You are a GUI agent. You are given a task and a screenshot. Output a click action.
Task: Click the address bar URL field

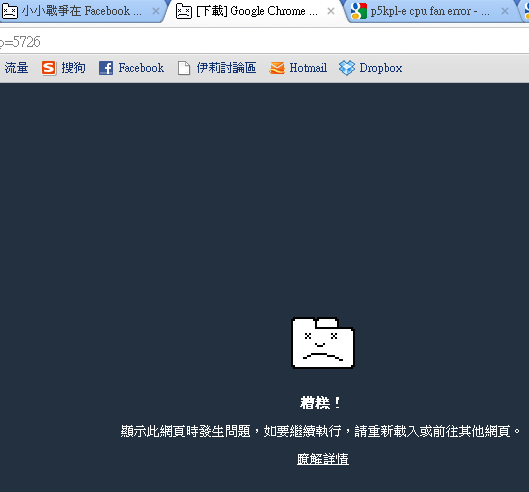click(x=264, y=42)
